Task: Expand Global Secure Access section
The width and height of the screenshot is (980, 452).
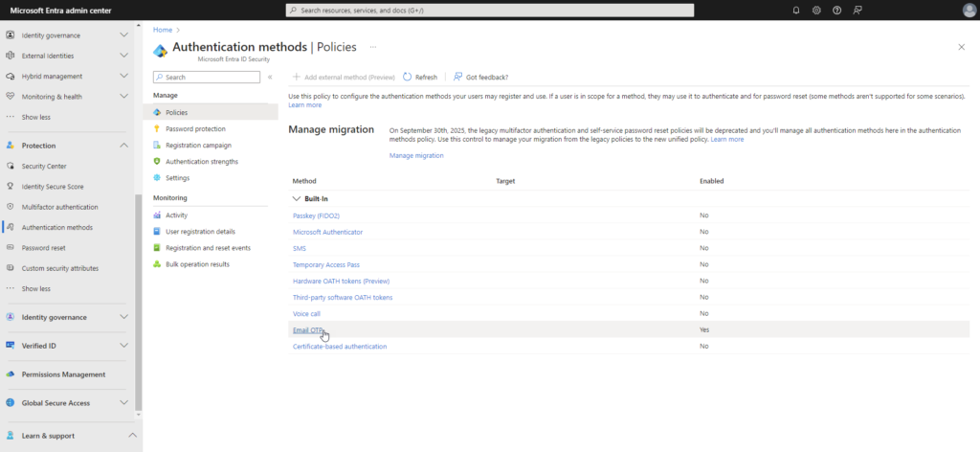Action: [x=123, y=403]
